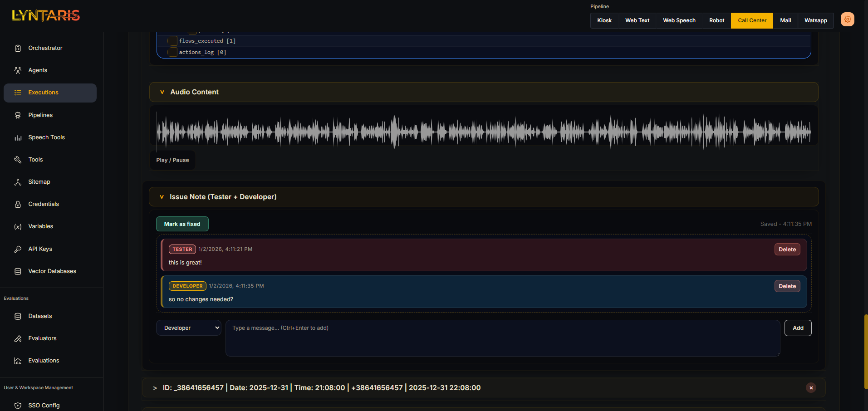Open Speech Tools via bar-chart icon
Image resolution: width=868 pixels, height=411 pixels.
click(x=18, y=137)
